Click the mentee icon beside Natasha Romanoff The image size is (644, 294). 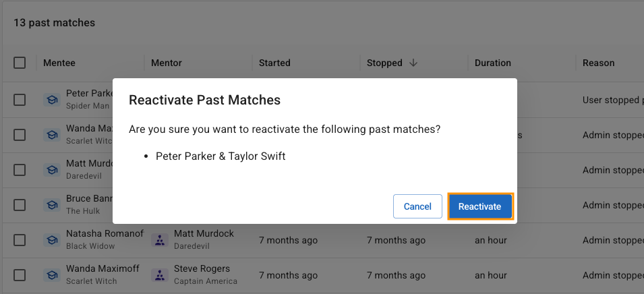point(52,240)
